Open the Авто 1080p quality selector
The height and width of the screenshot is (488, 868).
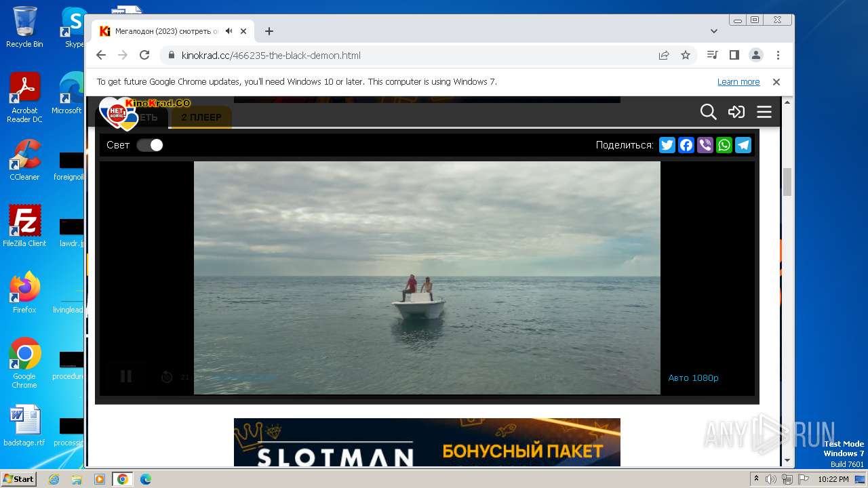(x=693, y=378)
